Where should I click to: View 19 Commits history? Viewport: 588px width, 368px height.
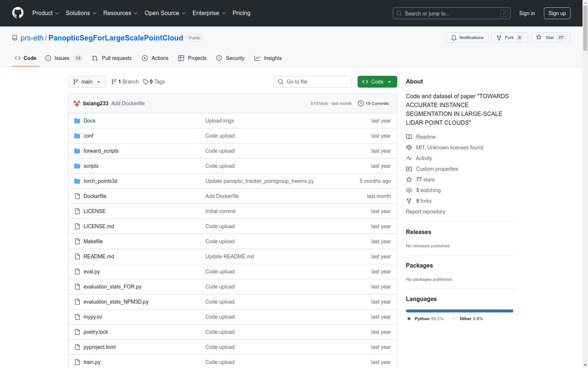coord(373,103)
